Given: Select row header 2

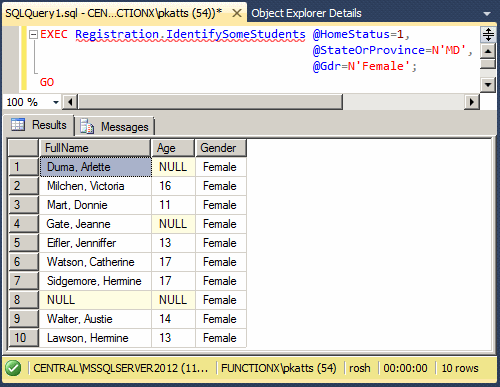Looking at the screenshot, I should [x=23, y=186].
